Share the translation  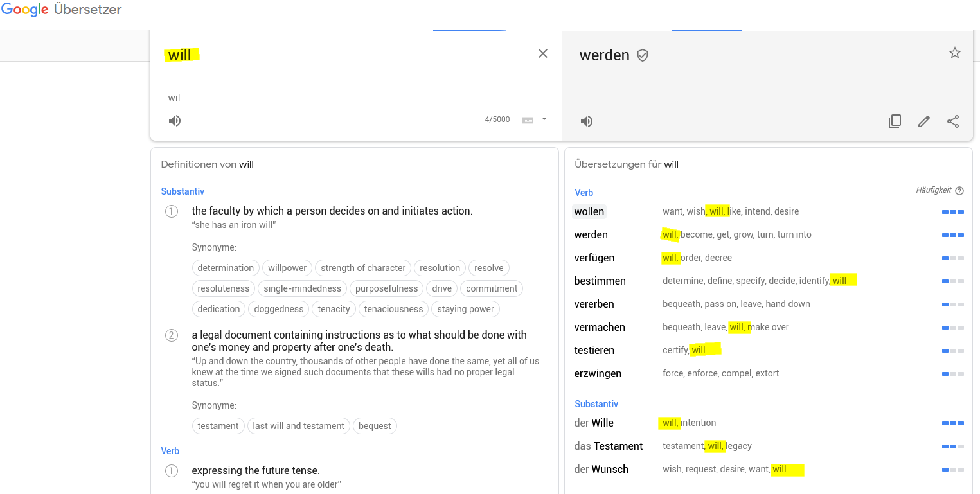[953, 121]
